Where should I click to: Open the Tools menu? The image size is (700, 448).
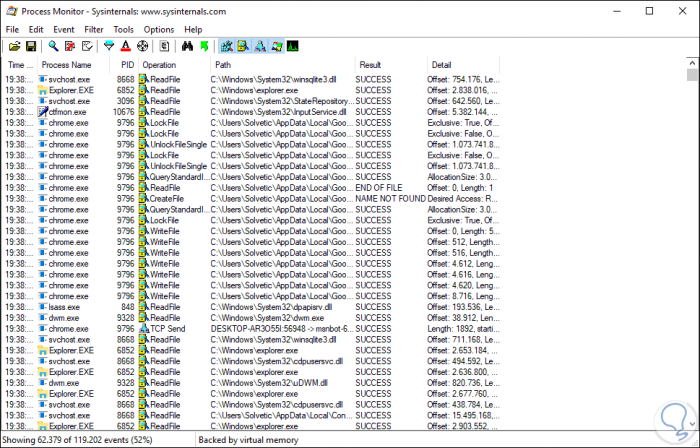[x=123, y=29]
